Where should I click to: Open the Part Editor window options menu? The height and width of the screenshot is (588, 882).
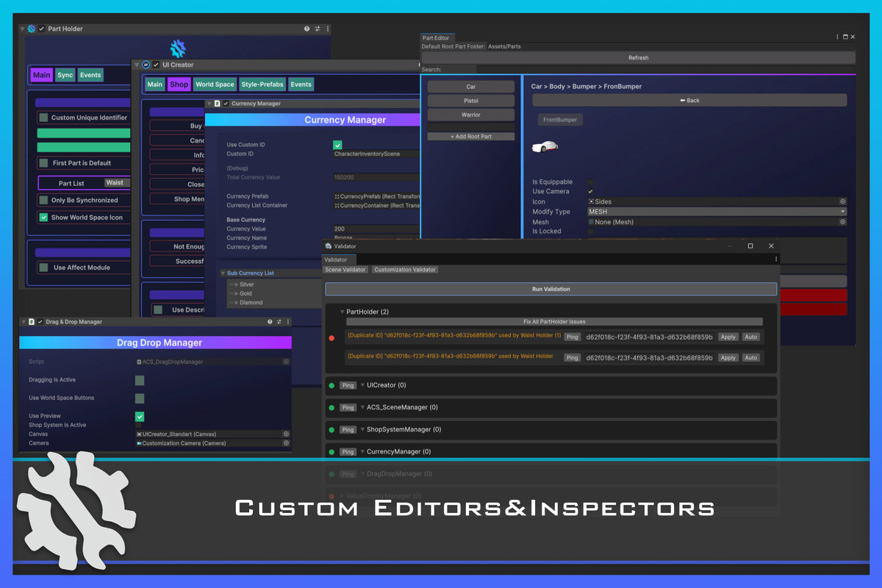(837, 37)
